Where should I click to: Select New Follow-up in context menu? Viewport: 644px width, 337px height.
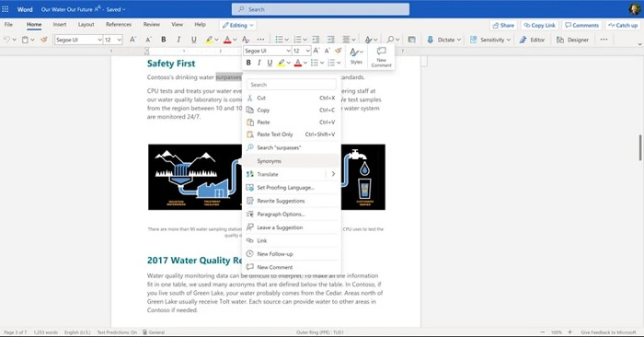pyautogui.click(x=292, y=253)
